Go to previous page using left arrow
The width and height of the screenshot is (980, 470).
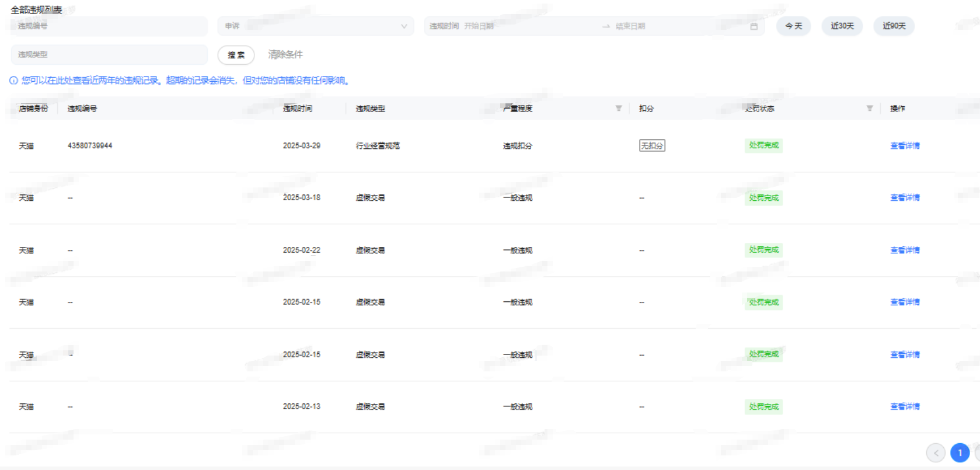pyautogui.click(x=936, y=452)
